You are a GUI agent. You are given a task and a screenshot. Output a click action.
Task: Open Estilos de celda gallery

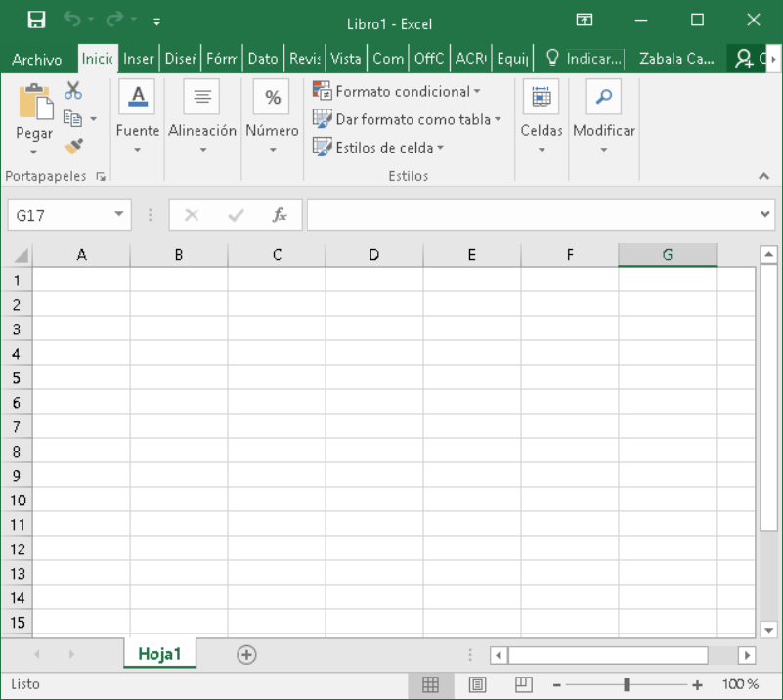click(378, 148)
